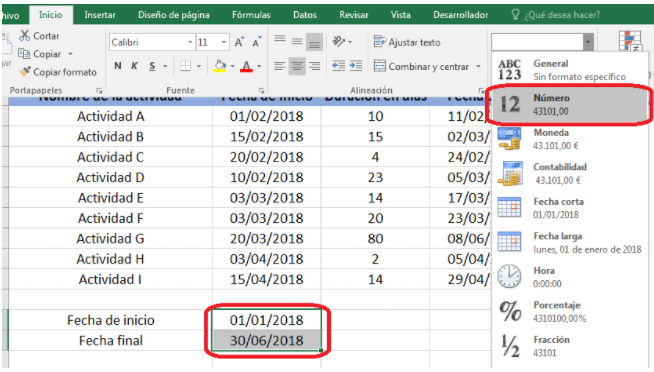Toggle bold N formatting
This screenshot has height=372, width=654.
118,66
